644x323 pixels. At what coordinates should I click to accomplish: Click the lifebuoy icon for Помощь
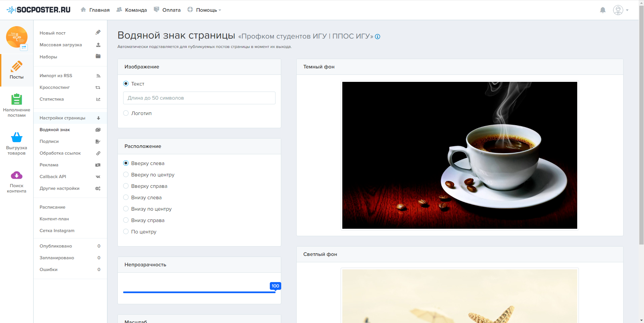tap(190, 10)
